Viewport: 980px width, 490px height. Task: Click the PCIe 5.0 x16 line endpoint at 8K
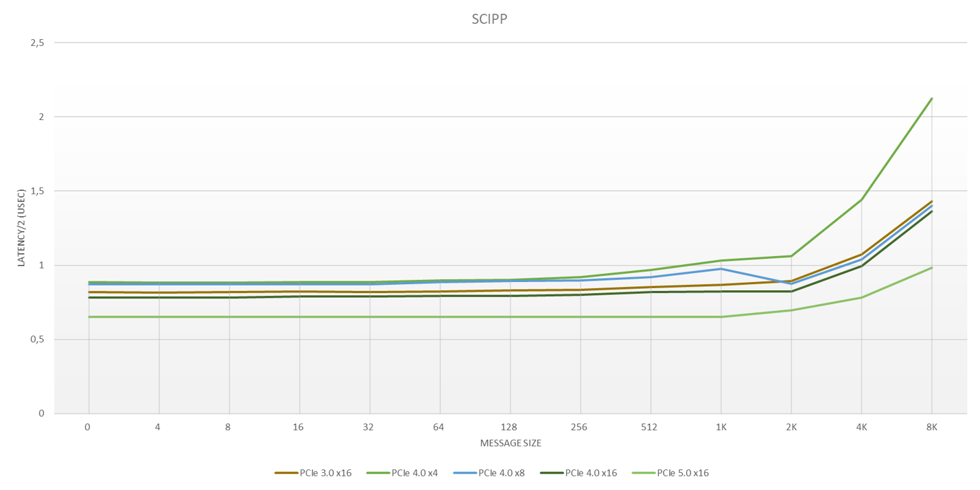(x=931, y=268)
